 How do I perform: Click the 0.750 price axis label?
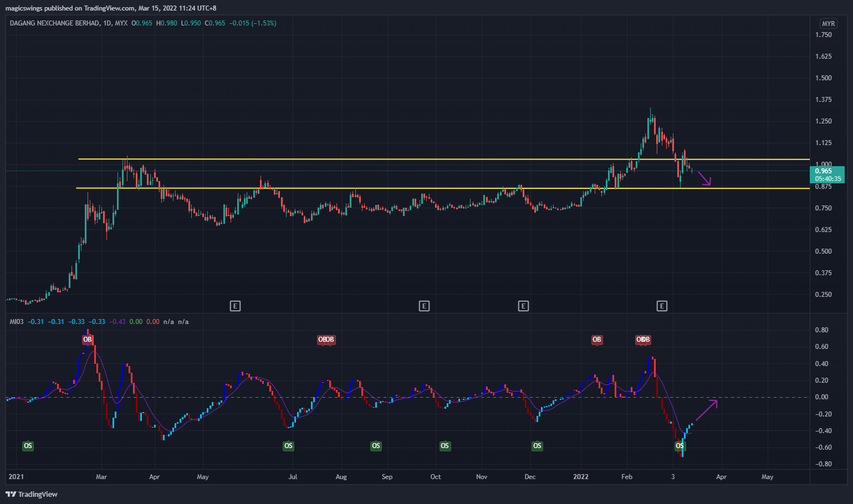[824, 208]
